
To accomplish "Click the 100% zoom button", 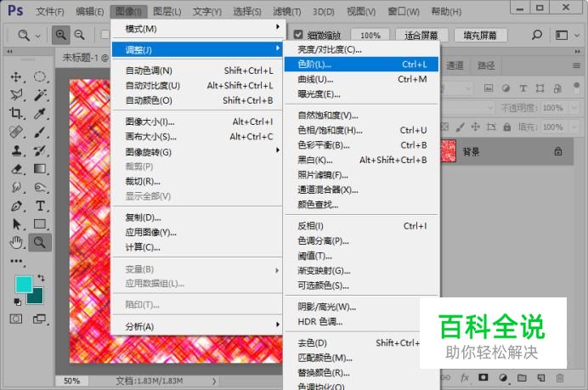I will click(370, 35).
